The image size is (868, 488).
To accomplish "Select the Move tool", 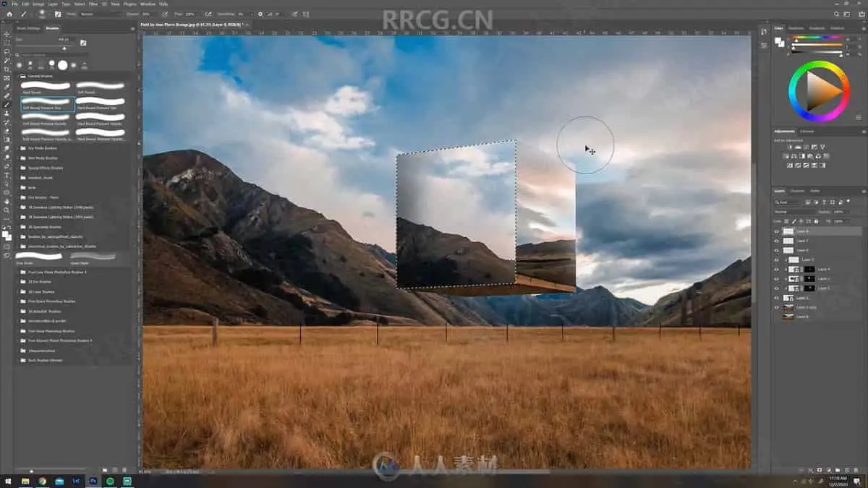I will point(7,34).
